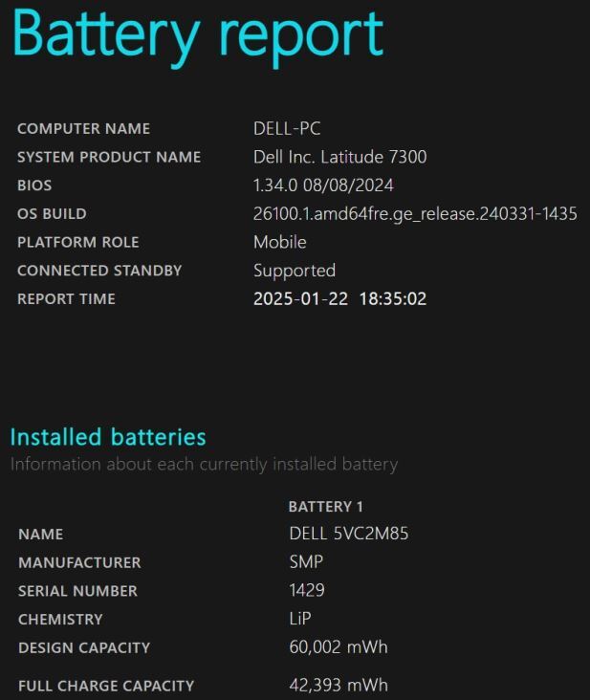
Task: Click the Supported connected standby value
Action: point(294,271)
